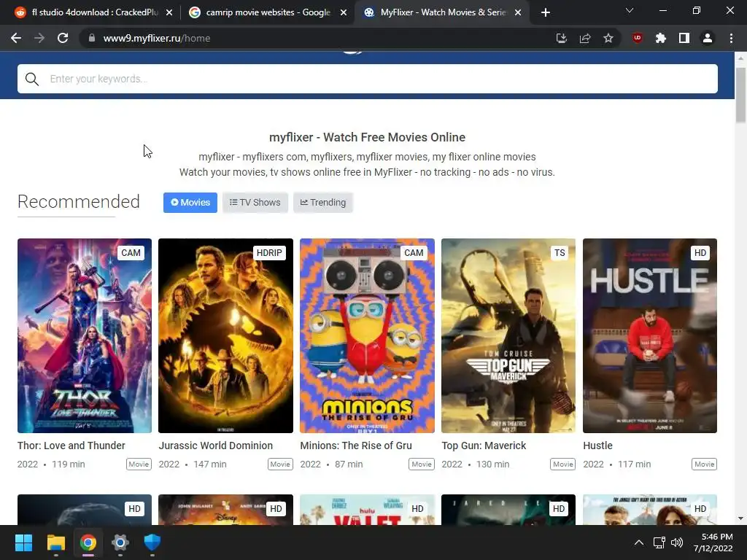Open Chrome's three-dot menu

point(731,38)
